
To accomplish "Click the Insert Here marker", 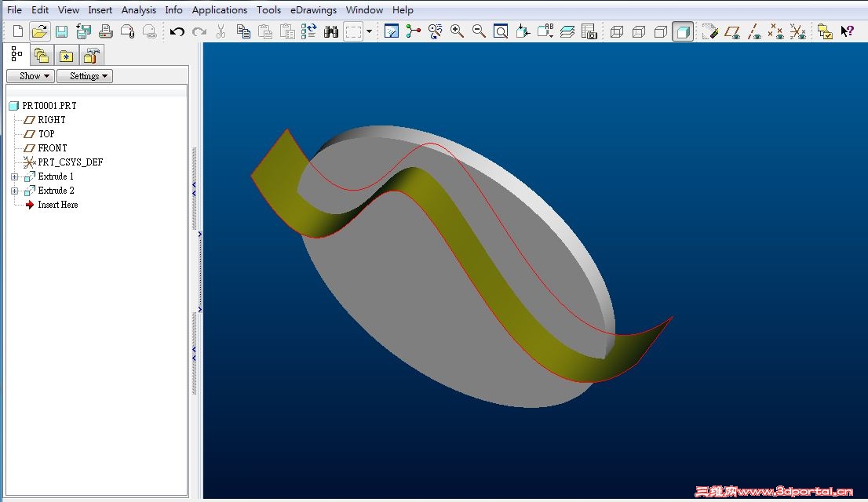I will 57,205.
